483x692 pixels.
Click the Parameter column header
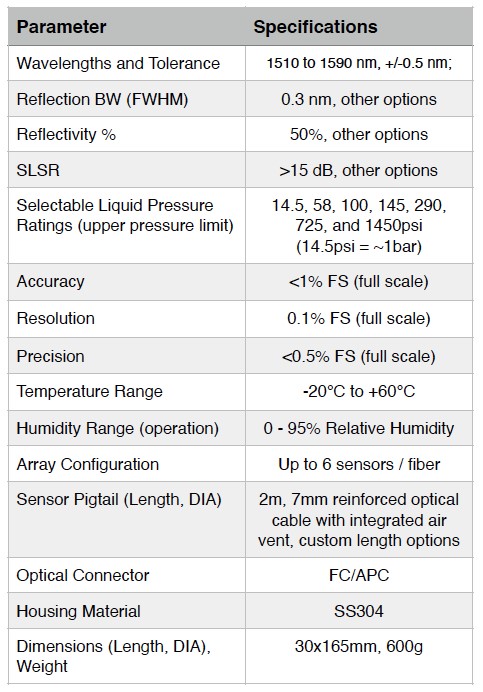tap(61, 27)
